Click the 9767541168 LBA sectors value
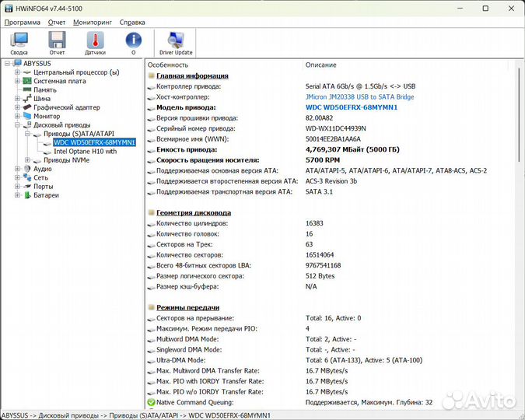The height and width of the screenshot is (420, 525). click(x=323, y=265)
